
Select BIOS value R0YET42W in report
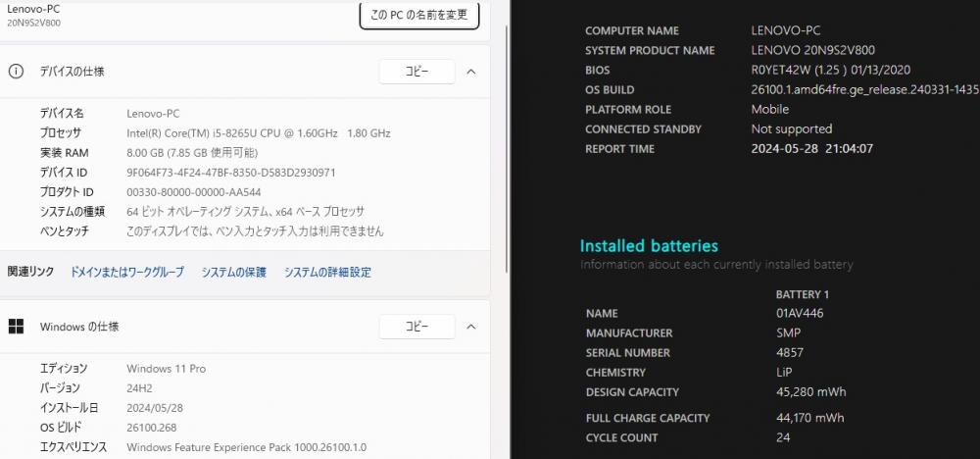point(831,70)
